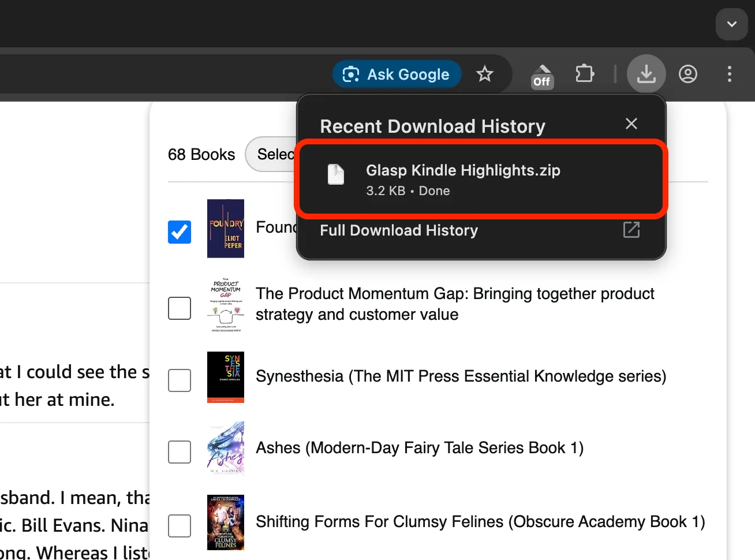Click the Shifting Forms For Clumsy Felines title
The width and height of the screenshot is (755, 560).
click(x=480, y=522)
